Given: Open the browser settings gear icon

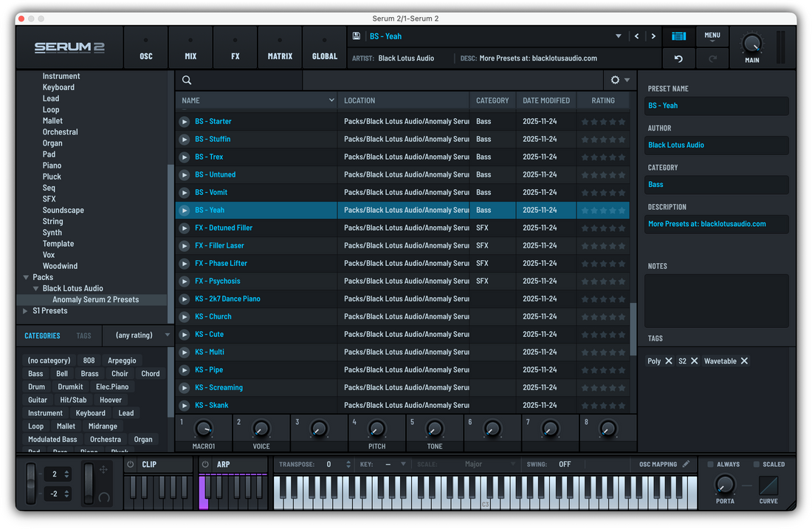Looking at the screenshot, I should [x=614, y=80].
